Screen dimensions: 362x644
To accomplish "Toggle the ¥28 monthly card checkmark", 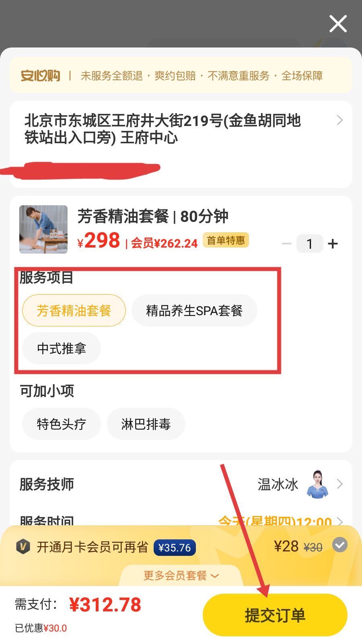I will (x=340, y=545).
